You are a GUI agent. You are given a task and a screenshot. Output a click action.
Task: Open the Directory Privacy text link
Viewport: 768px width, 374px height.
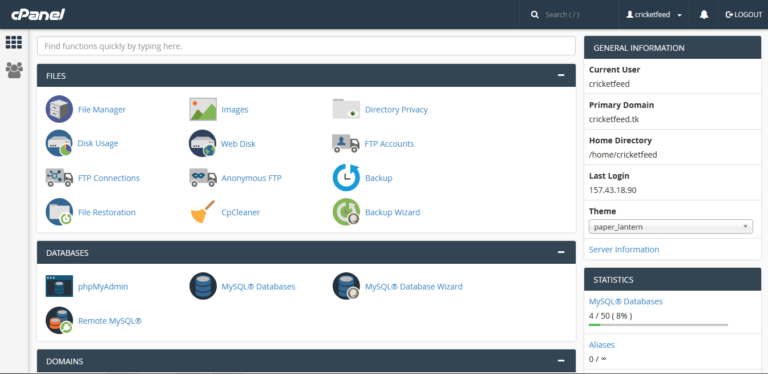[396, 110]
